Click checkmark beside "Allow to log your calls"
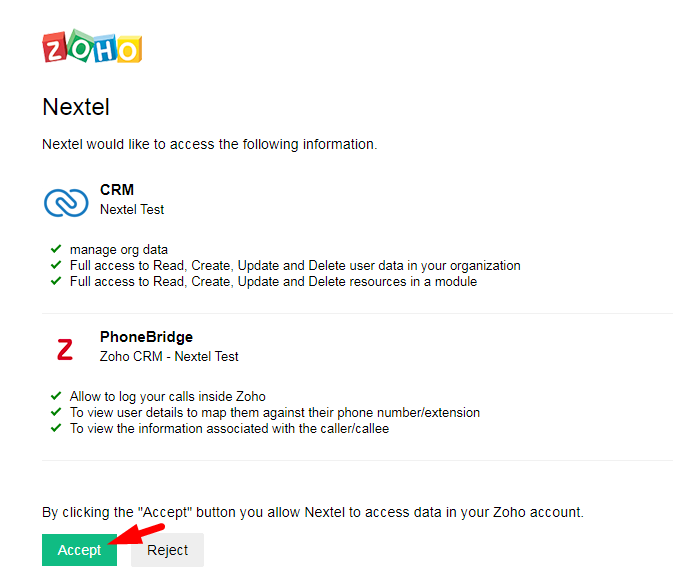673x583 pixels. point(56,396)
